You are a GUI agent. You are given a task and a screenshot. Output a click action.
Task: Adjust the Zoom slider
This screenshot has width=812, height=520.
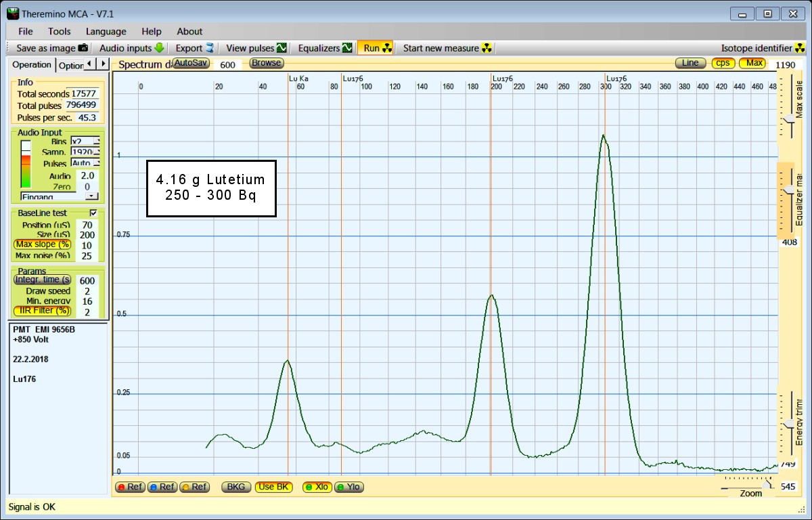[767, 485]
